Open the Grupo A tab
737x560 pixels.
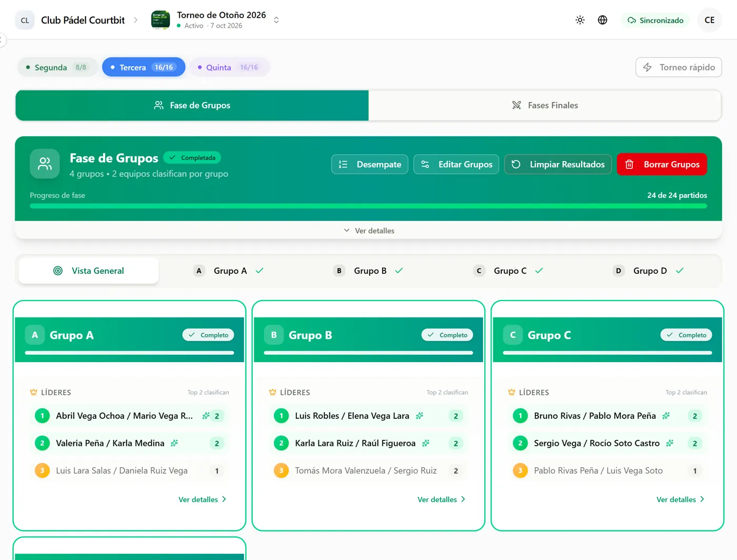click(x=229, y=271)
